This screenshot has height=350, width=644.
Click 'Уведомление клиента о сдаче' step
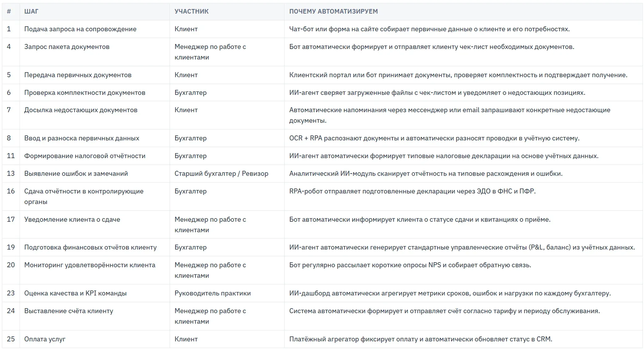pos(72,219)
